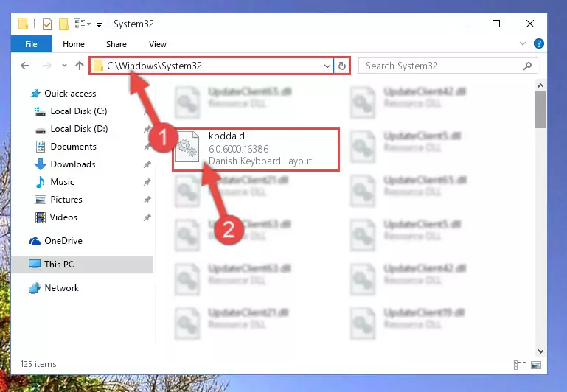Click version text 6.0.6000.16386
567x392 pixels.
pyautogui.click(x=239, y=149)
